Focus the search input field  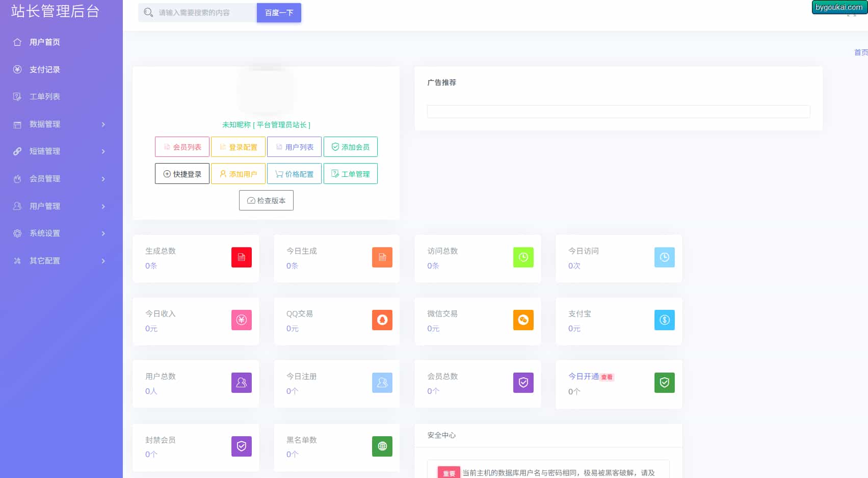pyautogui.click(x=204, y=13)
